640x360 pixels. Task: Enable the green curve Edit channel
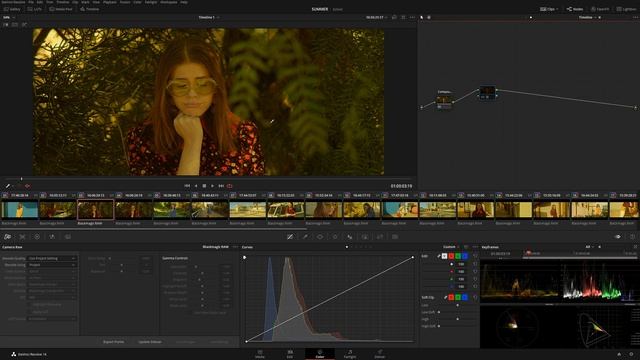click(x=458, y=256)
